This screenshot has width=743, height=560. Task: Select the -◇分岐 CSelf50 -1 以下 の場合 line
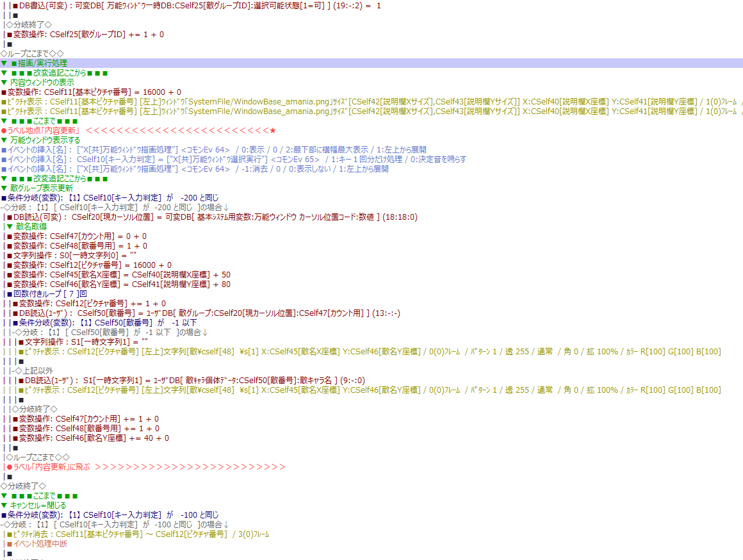110,333
